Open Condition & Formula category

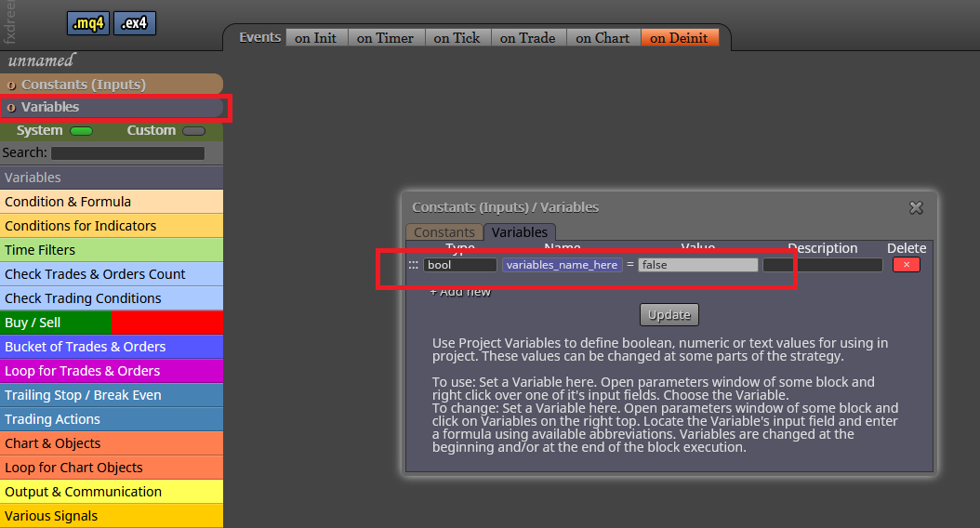coord(112,202)
